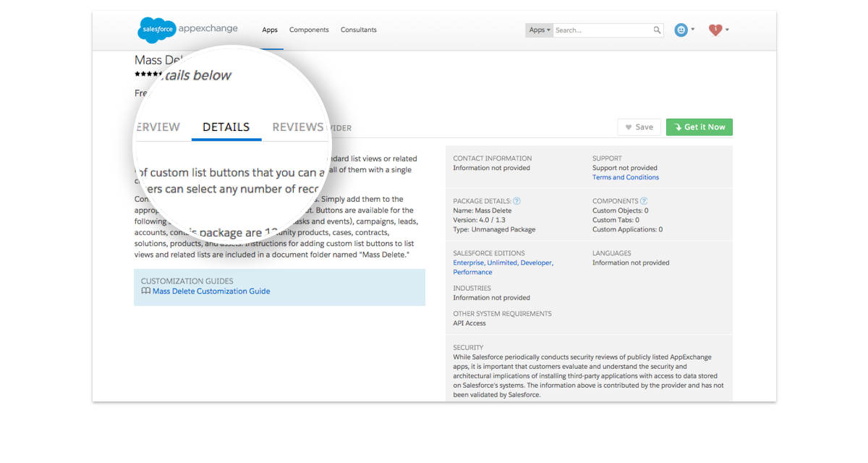The width and height of the screenshot is (868, 463).
Task: Click the Save button
Action: click(x=639, y=127)
